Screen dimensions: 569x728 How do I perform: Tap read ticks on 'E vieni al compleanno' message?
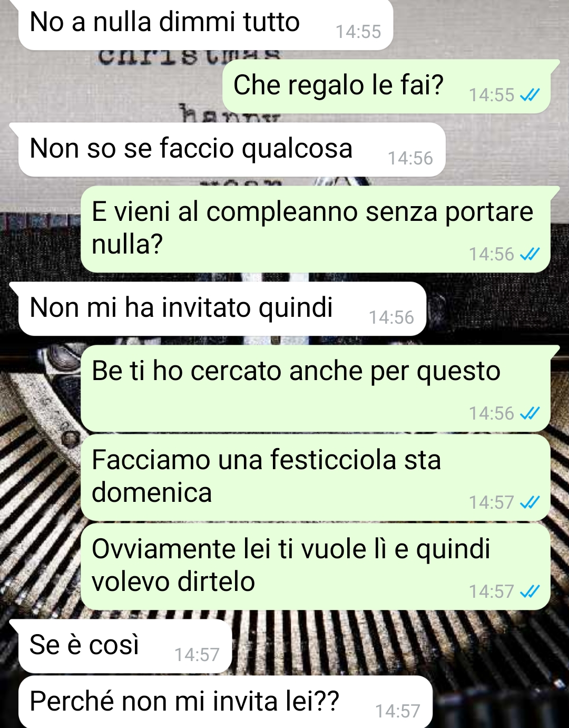[529, 254]
